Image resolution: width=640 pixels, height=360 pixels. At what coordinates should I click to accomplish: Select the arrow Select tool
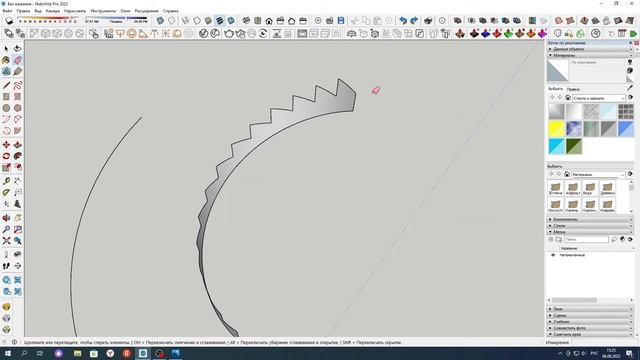coord(6,49)
